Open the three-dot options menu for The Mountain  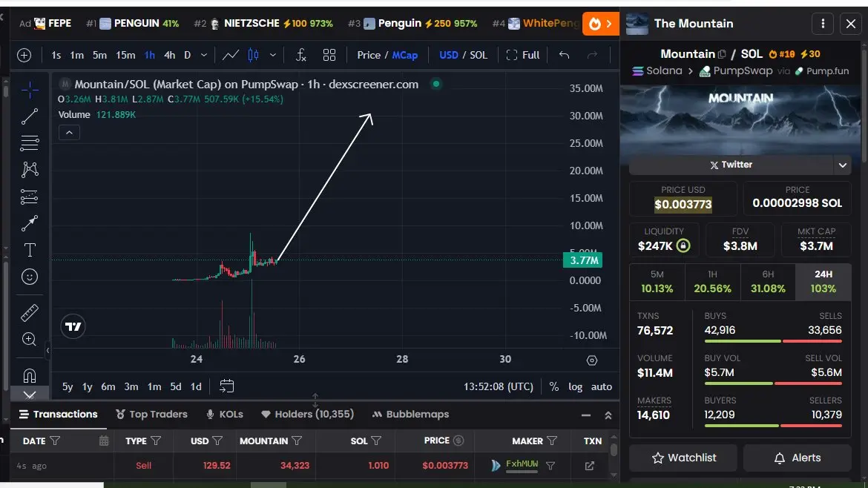823,24
